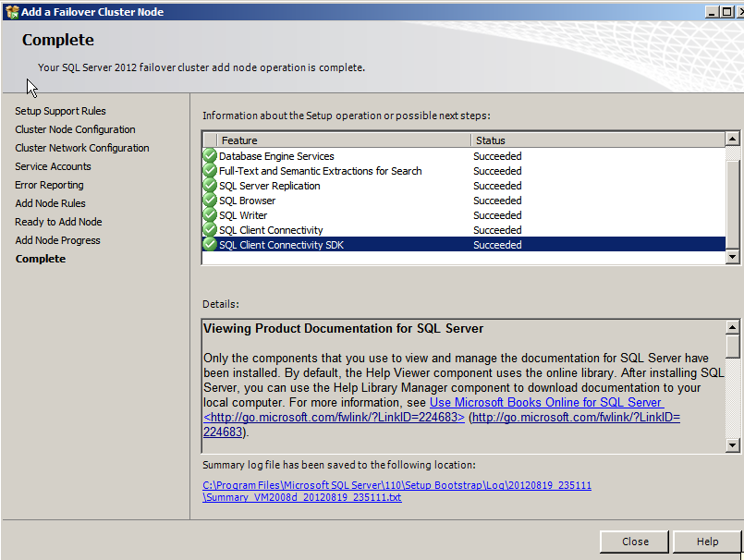Click the Full-Text and Semantic Extractions checkmark icon

(209, 170)
